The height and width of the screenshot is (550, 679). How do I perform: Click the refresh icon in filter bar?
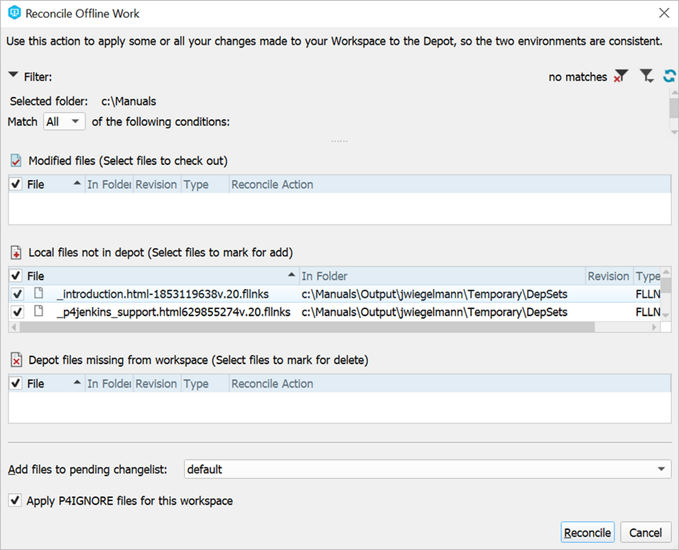(x=670, y=77)
